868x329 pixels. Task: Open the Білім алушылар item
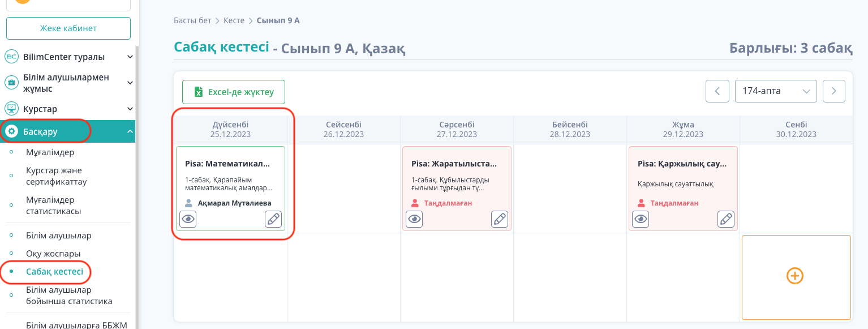tap(58, 236)
